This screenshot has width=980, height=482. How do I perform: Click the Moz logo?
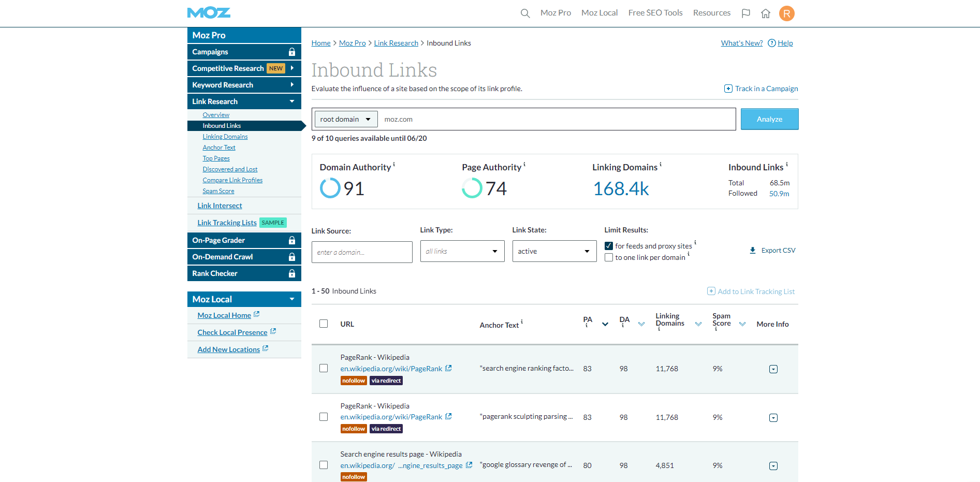(209, 13)
